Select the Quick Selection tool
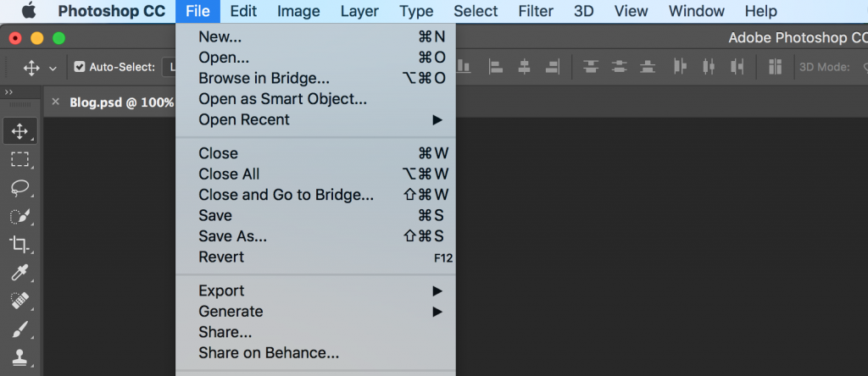868x376 pixels. point(19,216)
